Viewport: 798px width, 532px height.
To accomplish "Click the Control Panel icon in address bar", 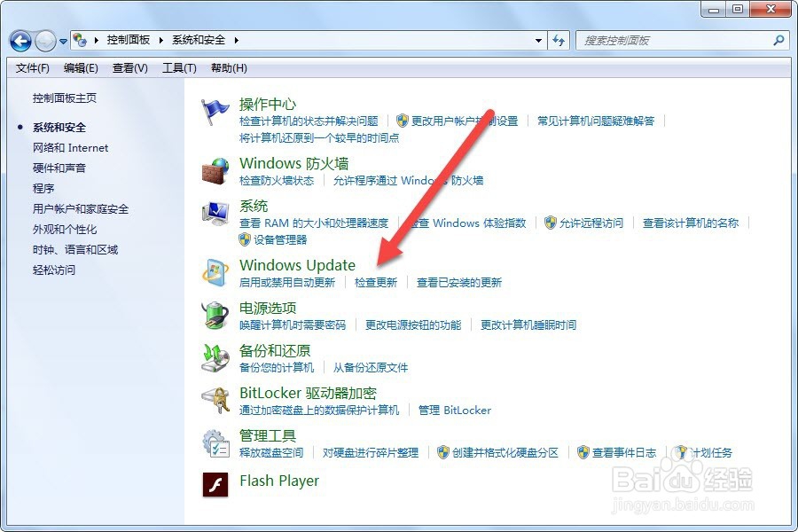I will (x=80, y=40).
